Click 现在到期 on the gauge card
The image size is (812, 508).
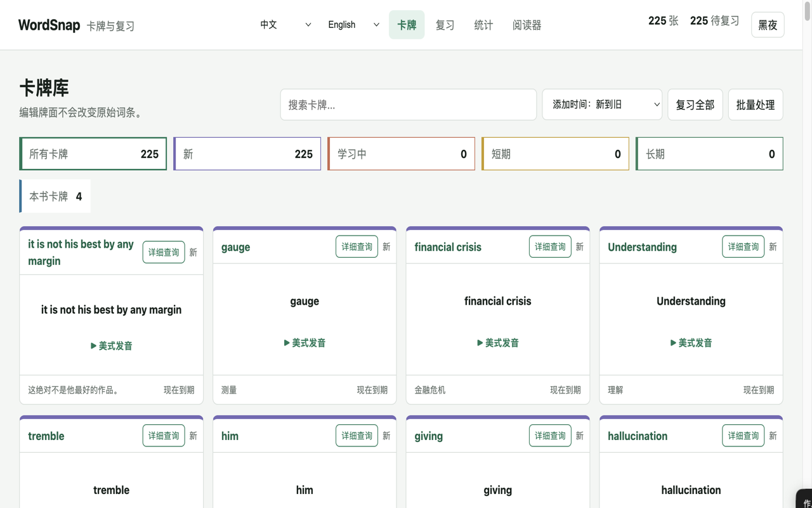click(372, 390)
